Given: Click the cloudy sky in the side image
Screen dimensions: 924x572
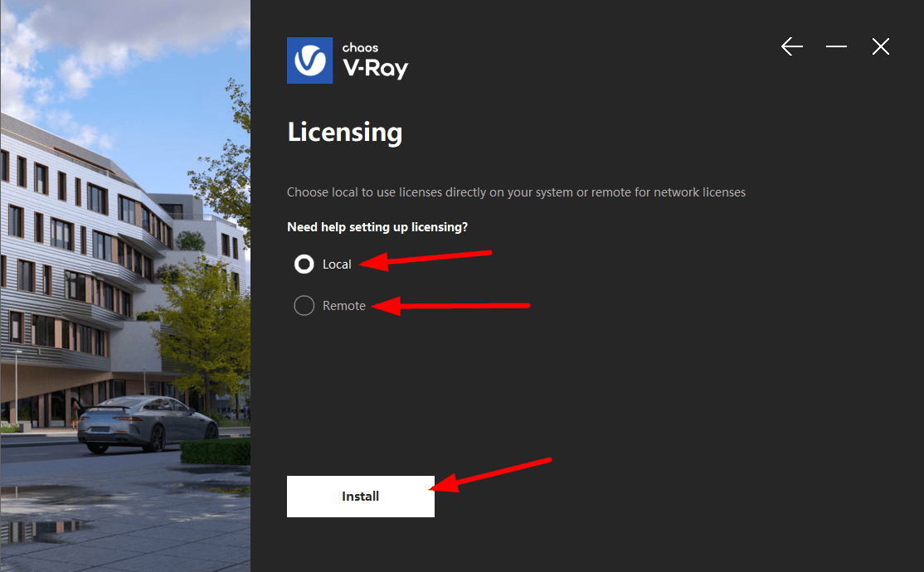Looking at the screenshot, I should coord(118,59).
